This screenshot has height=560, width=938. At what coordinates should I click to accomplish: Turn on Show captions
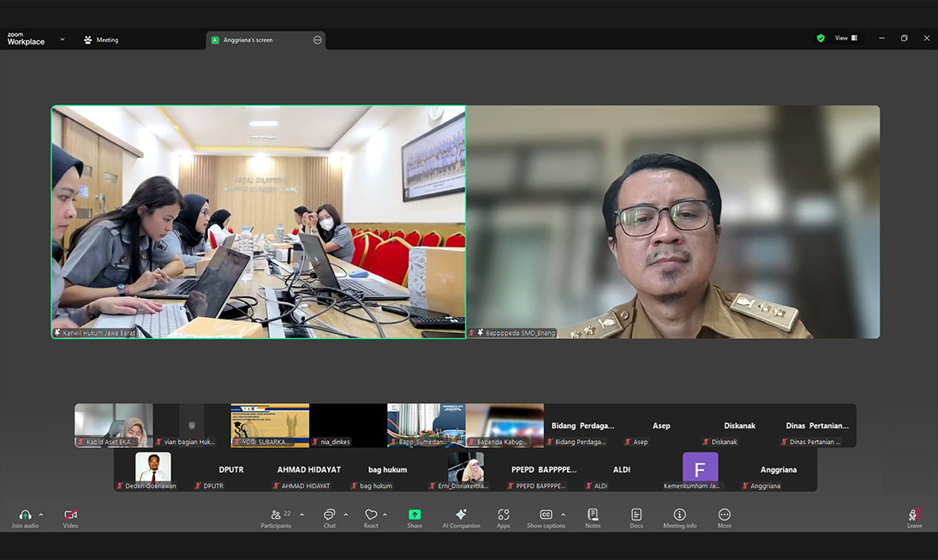click(x=547, y=517)
